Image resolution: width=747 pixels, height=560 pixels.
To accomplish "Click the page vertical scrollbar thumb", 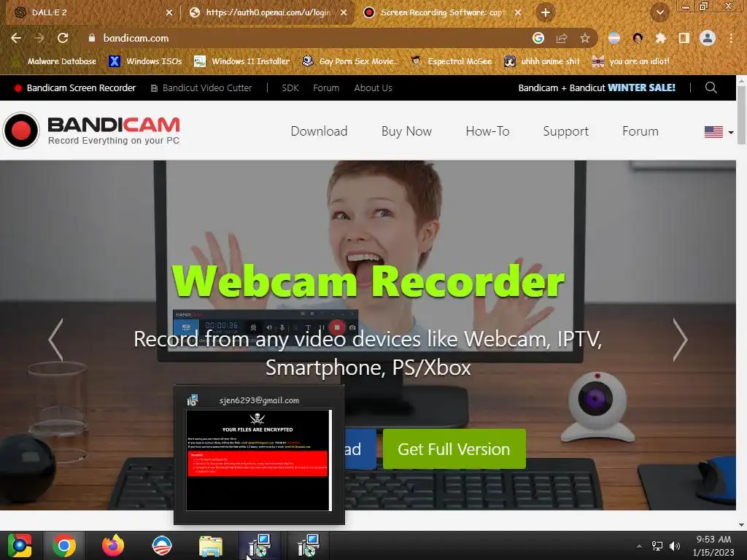I will click(x=742, y=115).
